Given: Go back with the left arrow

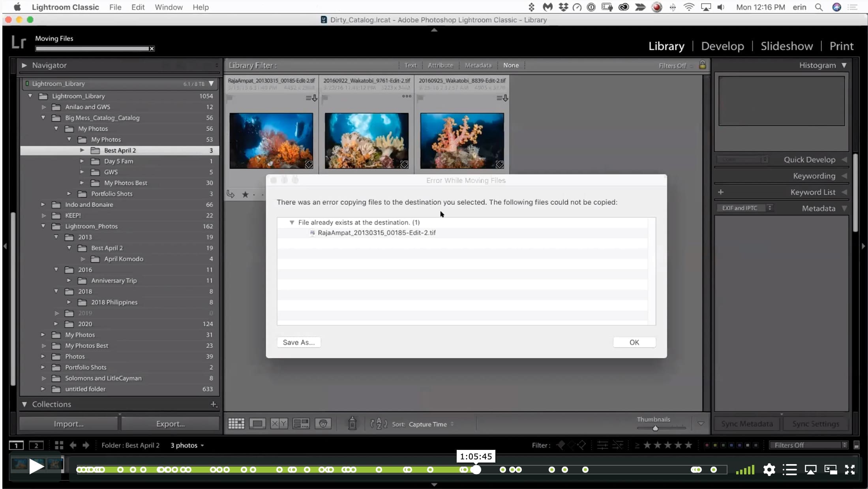Looking at the screenshot, I should (x=73, y=445).
